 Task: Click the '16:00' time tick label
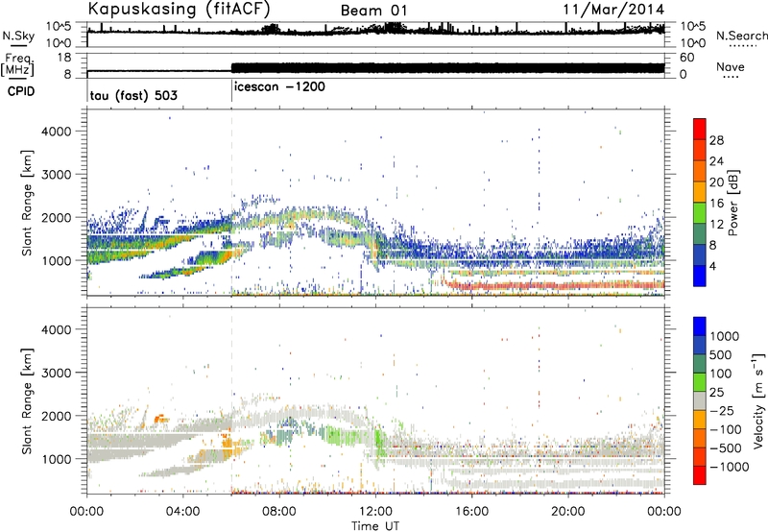471,512
